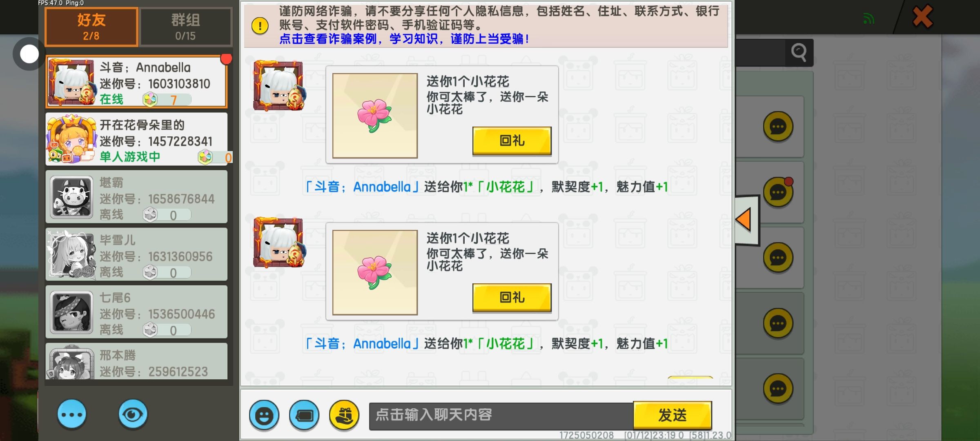Open the yellow gift-giving icon
Screen dimensions: 980x441
click(344, 416)
